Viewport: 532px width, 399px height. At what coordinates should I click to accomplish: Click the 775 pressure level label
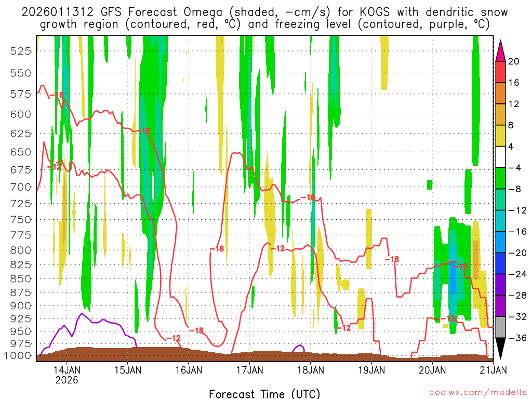pyautogui.click(x=20, y=235)
